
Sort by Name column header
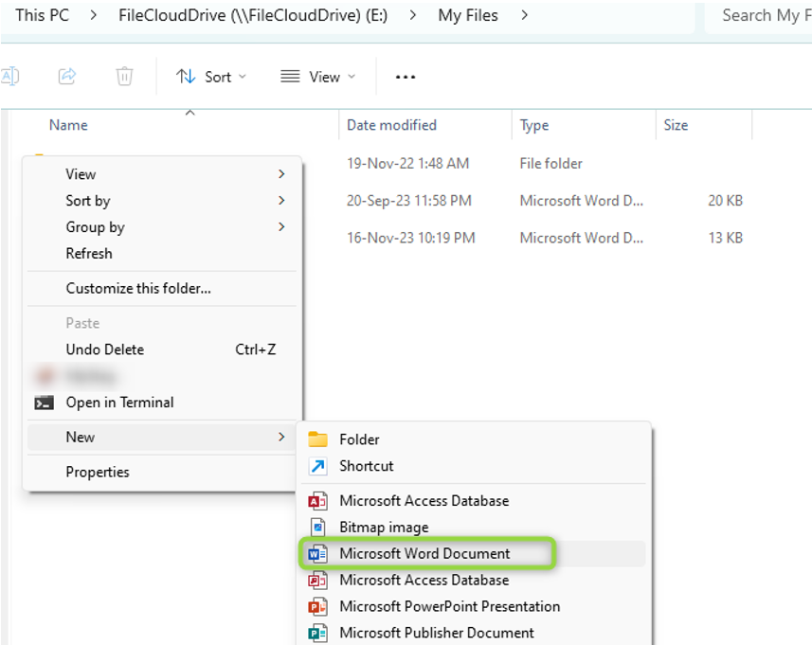pyautogui.click(x=68, y=125)
